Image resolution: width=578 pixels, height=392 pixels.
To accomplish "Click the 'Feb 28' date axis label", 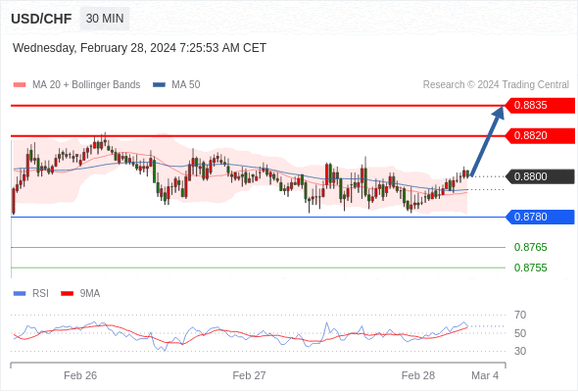I will click(418, 375).
